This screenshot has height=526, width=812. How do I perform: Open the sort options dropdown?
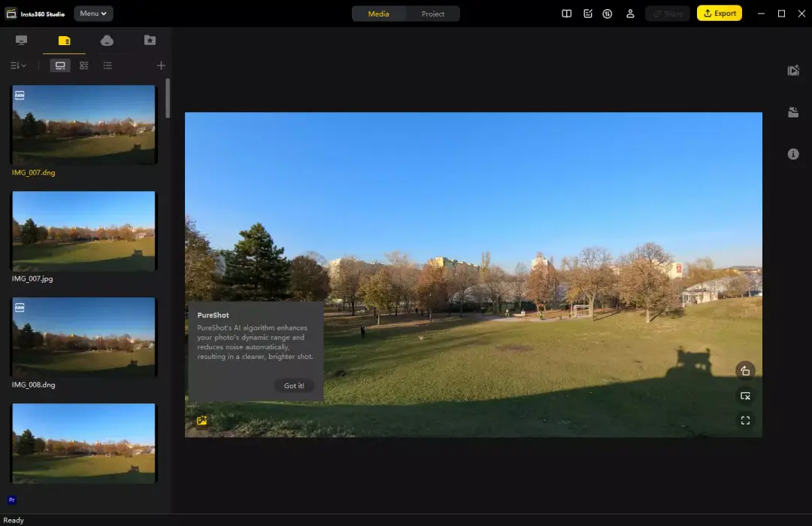pos(18,65)
